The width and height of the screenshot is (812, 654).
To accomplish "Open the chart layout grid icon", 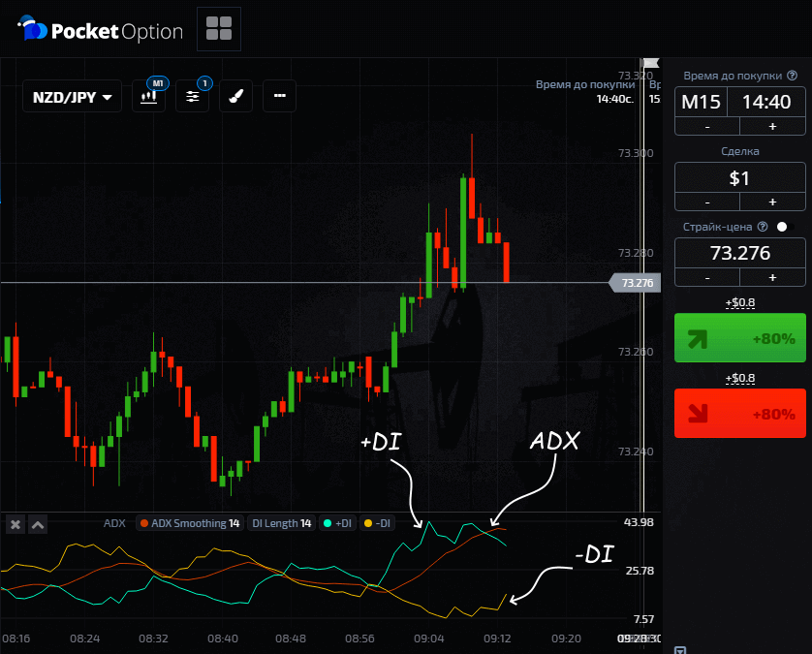I will coord(219,29).
